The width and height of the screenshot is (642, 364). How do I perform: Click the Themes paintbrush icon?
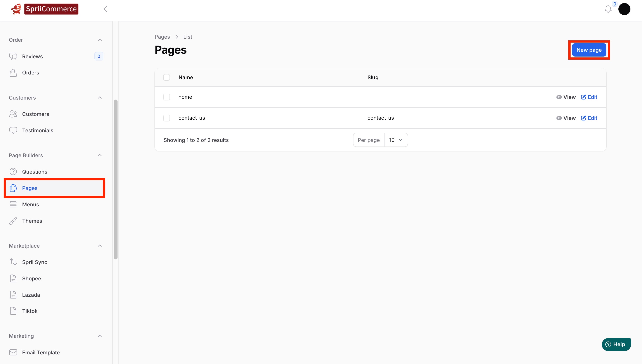click(x=13, y=221)
